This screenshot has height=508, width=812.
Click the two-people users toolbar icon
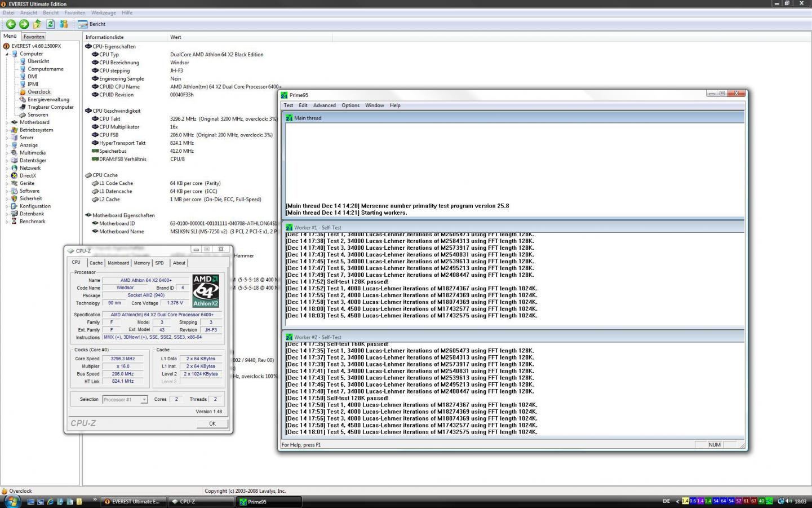[x=64, y=24]
